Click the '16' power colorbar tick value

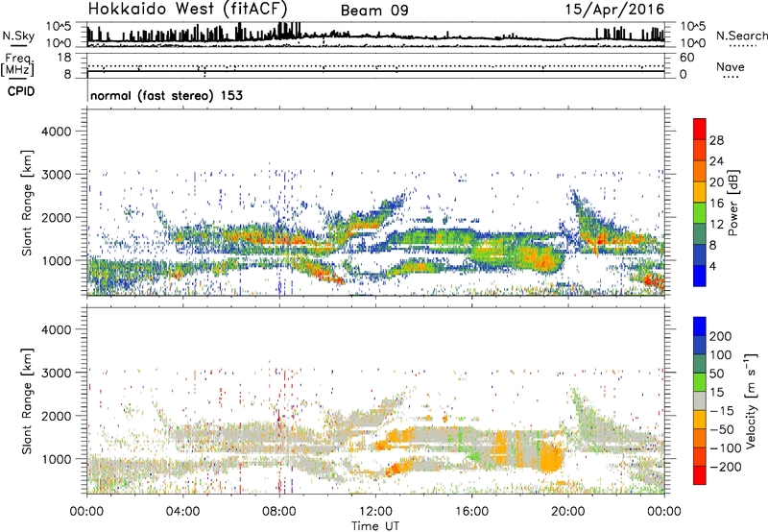(x=716, y=204)
